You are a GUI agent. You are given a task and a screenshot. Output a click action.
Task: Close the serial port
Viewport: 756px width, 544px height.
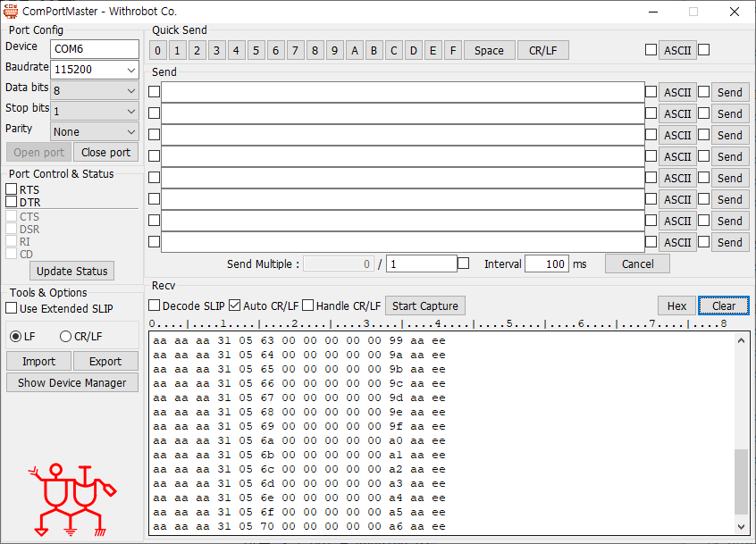[x=105, y=152]
